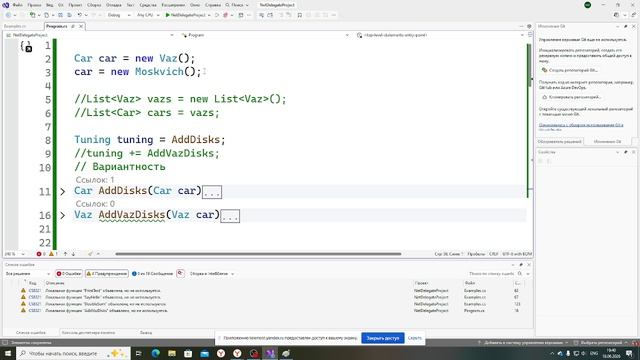
Task: Click the add to source control status button
Action: tap(523, 343)
